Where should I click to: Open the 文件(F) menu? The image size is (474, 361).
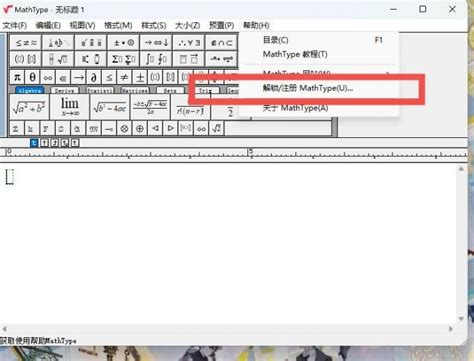pyautogui.click(x=15, y=25)
